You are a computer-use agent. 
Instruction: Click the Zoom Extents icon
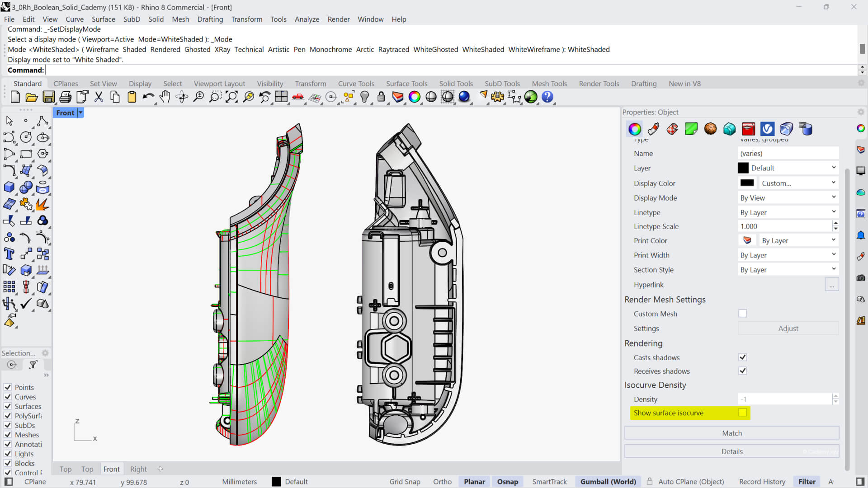[231, 97]
